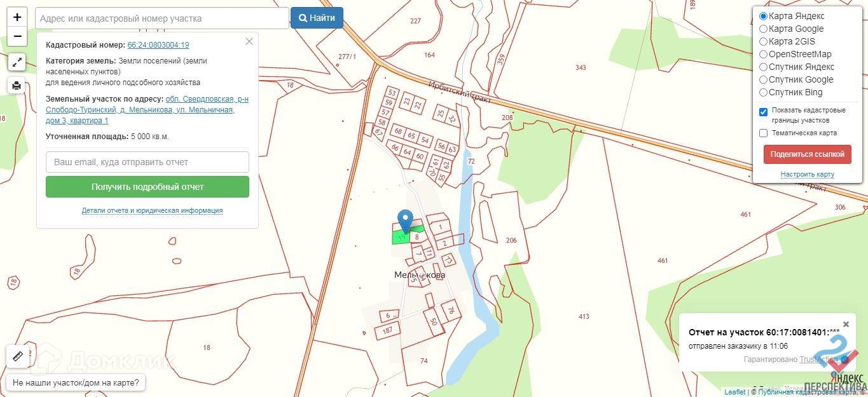Zoom out with the minus button

[17, 36]
